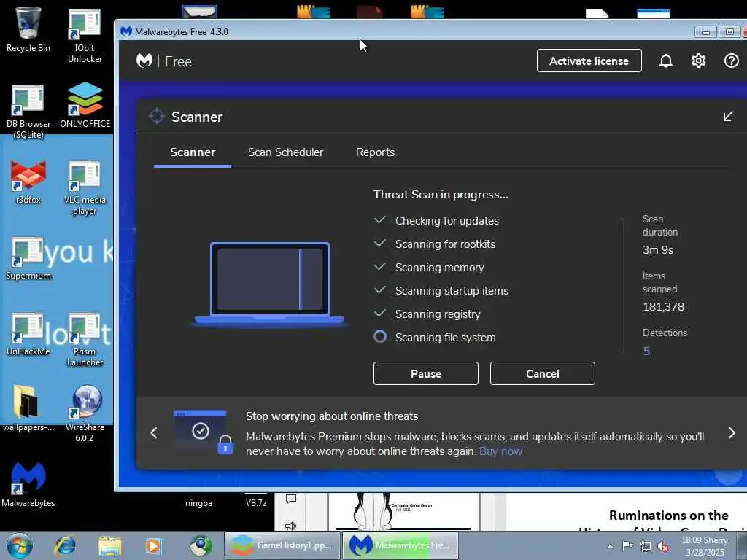Open DB Browser (SQLite) desktop shortcut
Viewport: 747px width, 560px height.
(28, 112)
